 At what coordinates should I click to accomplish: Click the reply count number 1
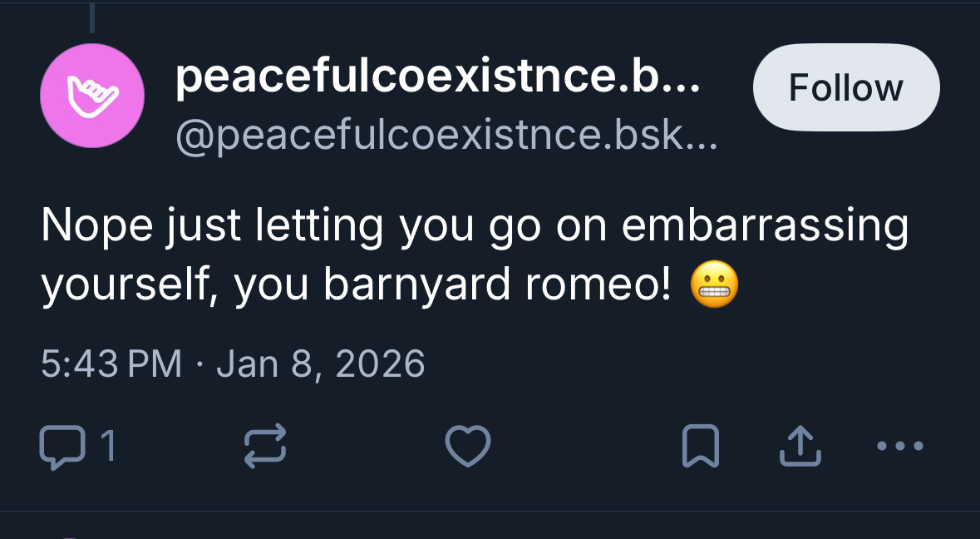click(107, 447)
